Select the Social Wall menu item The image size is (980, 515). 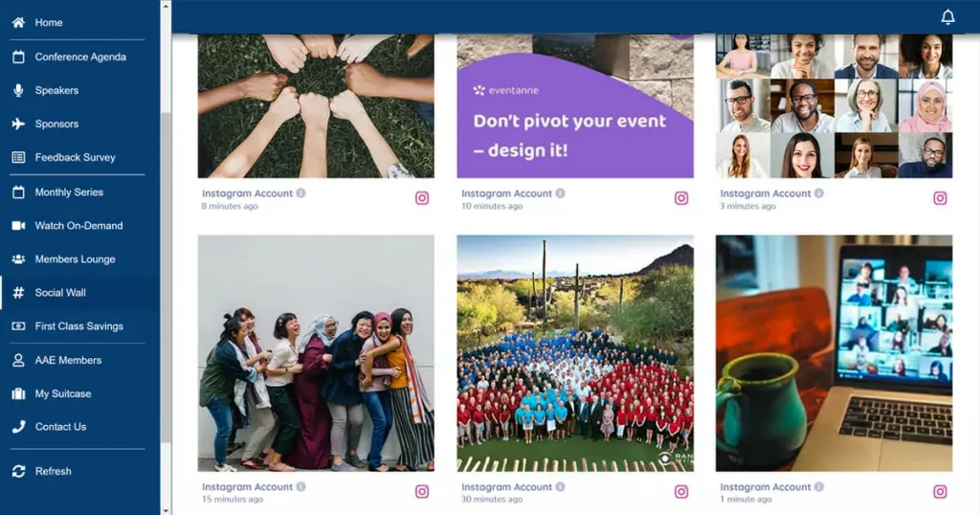[60, 293]
